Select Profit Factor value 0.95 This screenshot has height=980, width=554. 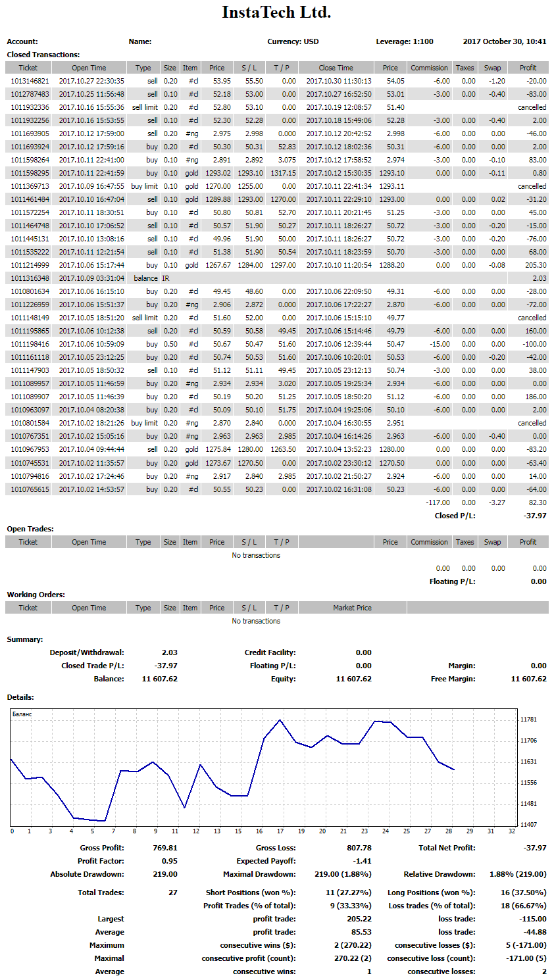pyautogui.click(x=170, y=861)
